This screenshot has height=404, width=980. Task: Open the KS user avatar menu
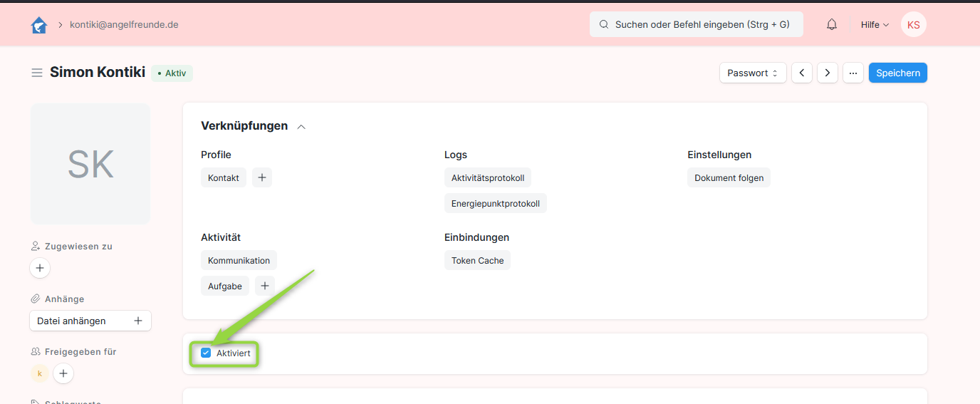coord(913,24)
